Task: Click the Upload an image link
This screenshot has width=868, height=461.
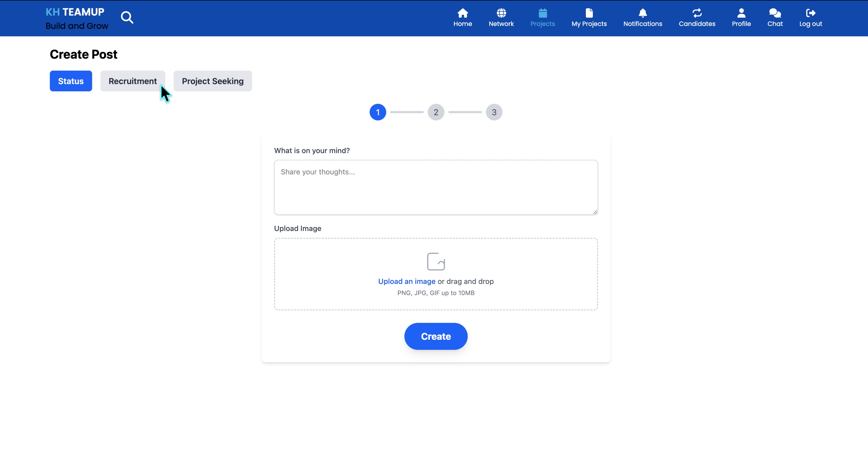Action: [406, 281]
